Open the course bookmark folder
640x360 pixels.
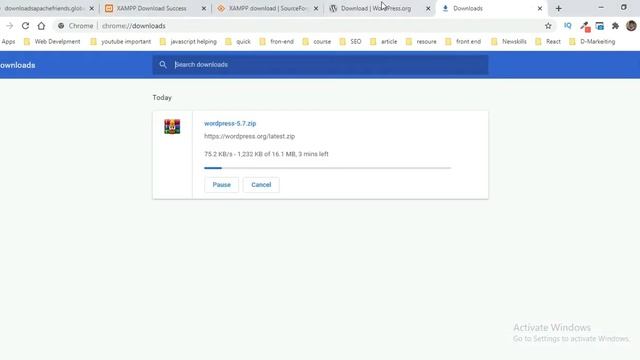click(x=317, y=42)
